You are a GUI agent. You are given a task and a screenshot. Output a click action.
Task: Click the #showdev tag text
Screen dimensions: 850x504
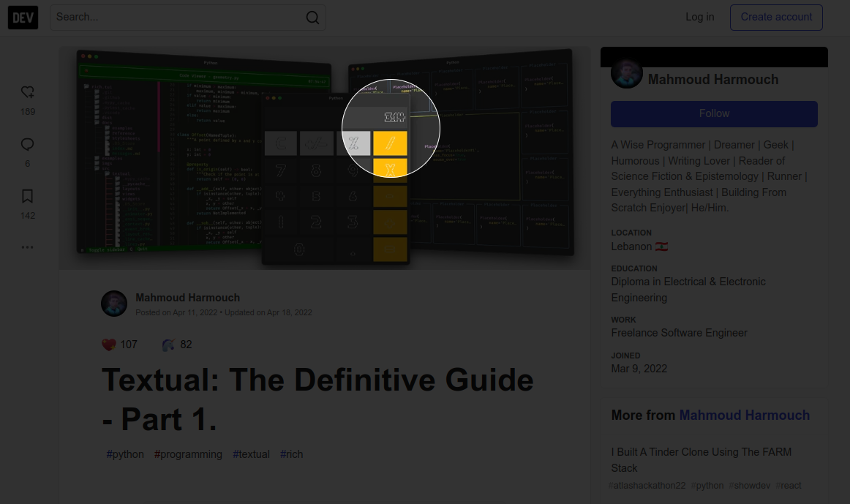(749, 486)
